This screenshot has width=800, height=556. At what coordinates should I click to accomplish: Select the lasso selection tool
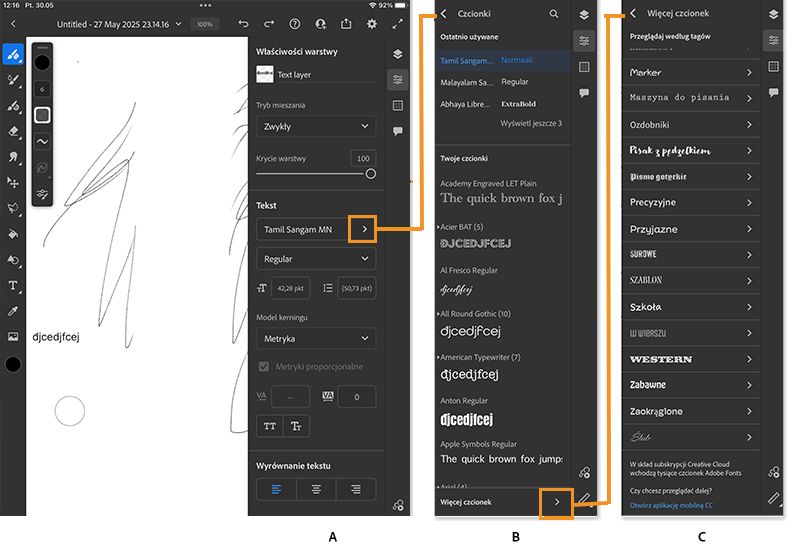click(13, 208)
